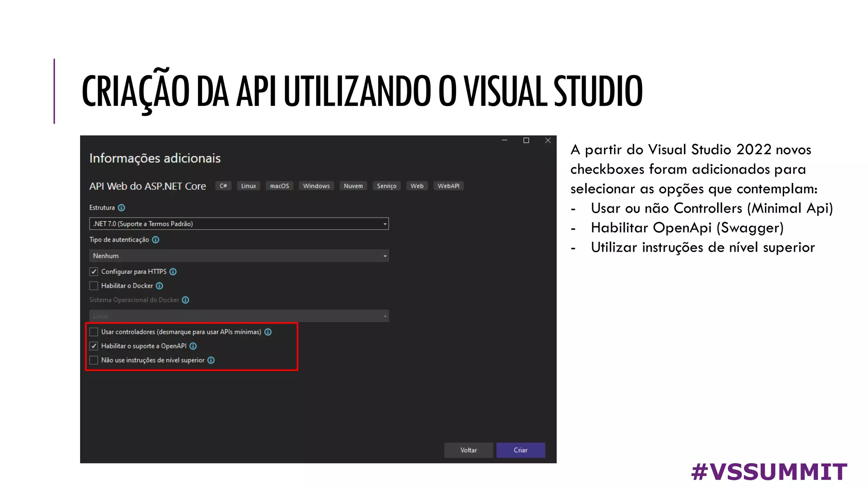Click the API Web do ASP.NET Core title
This screenshot has height=488, width=868.
pos(147,186)
